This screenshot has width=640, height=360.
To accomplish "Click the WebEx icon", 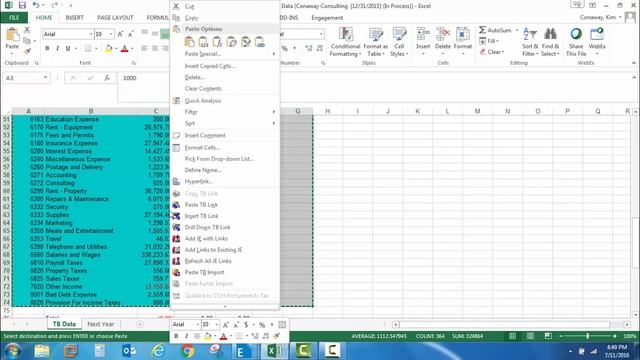I will (x=597, y=34).
